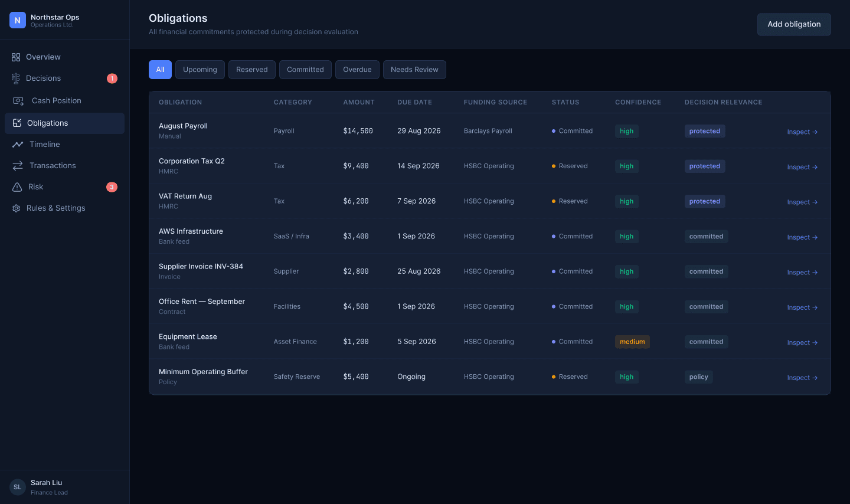
Task: Open the Needs Review filter
Action: coord(414,70)
